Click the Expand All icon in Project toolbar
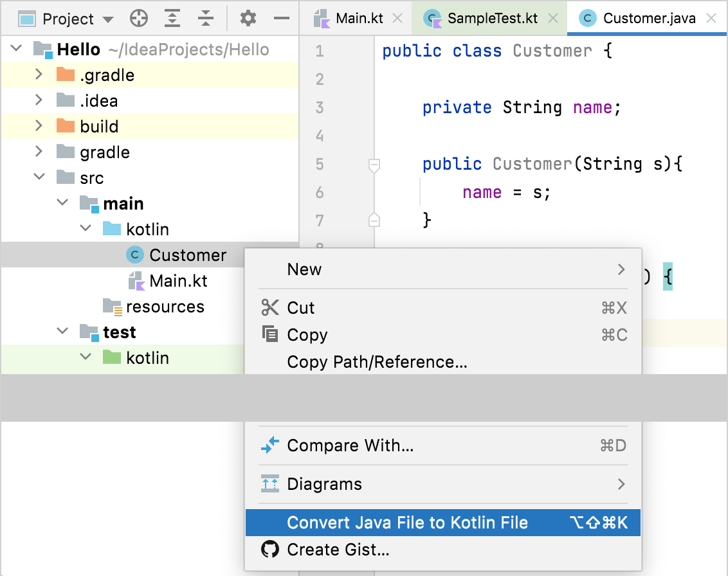 172,19
